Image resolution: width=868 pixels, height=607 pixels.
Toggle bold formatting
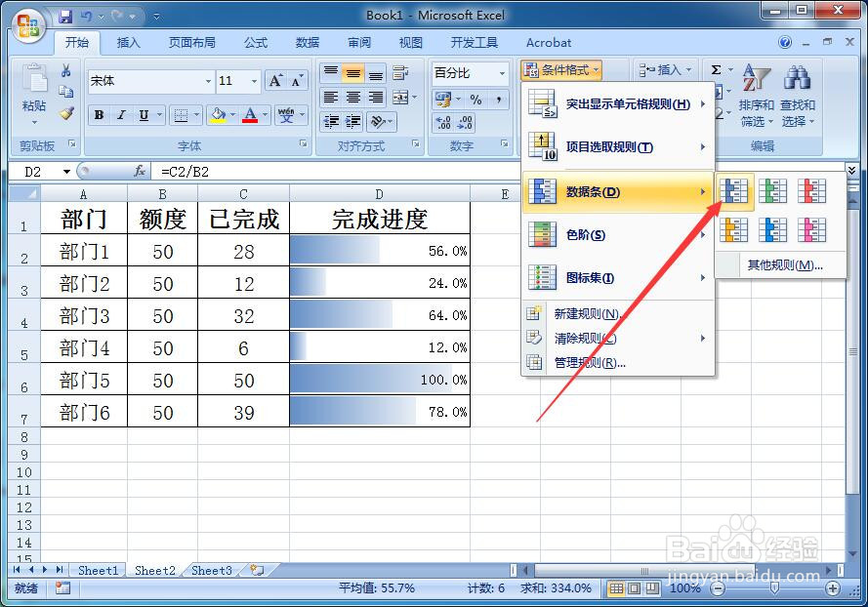[98, 115]
